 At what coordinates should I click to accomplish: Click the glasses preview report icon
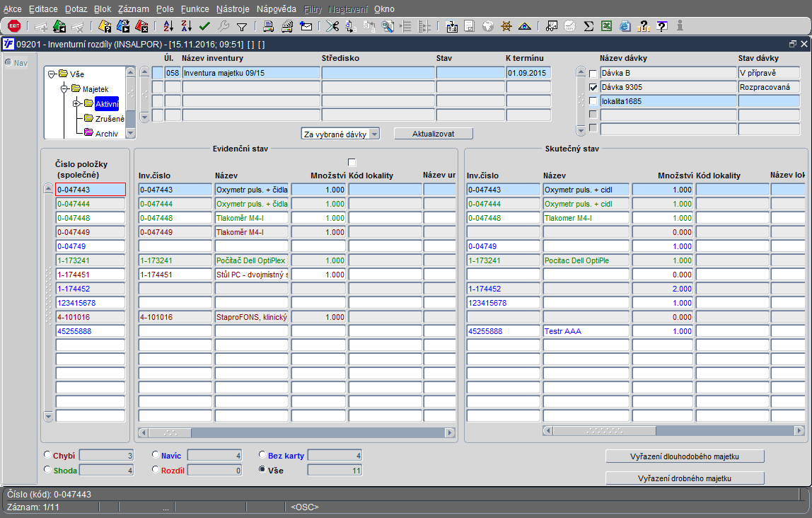[x=552, y=26]
